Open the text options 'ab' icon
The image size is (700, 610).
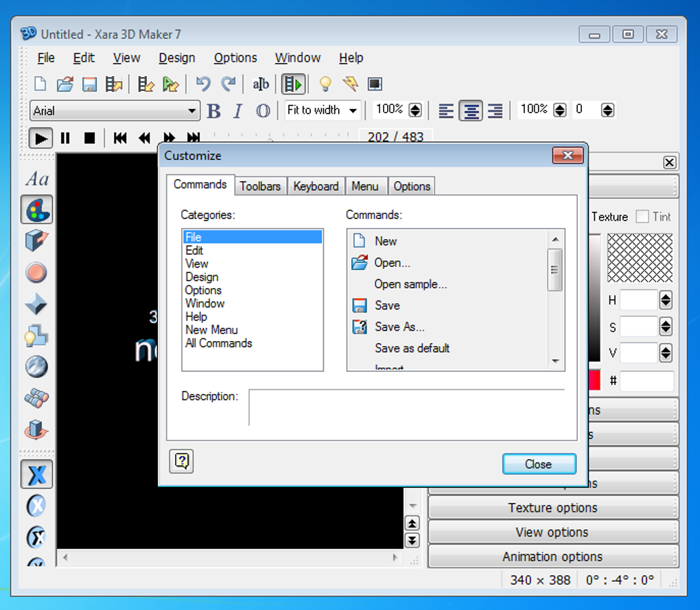261,84
